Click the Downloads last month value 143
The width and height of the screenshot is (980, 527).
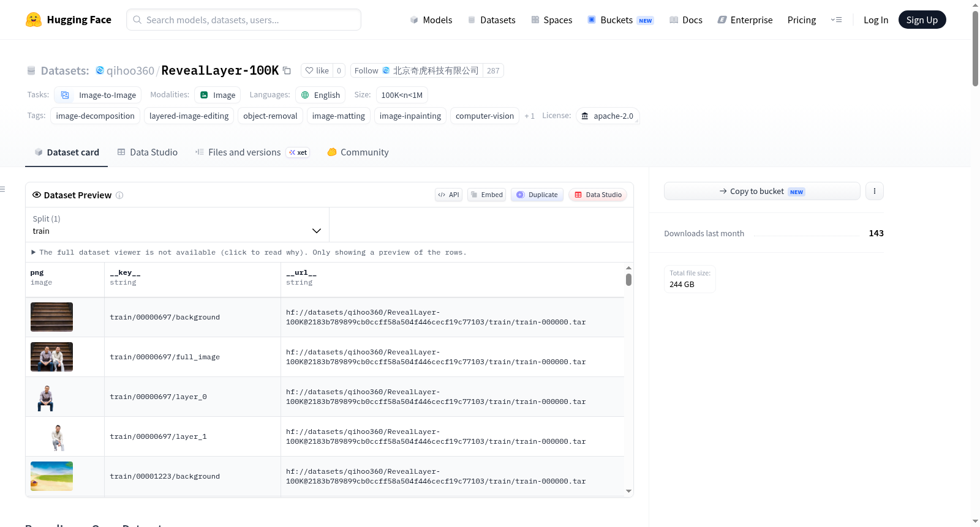click(876, 233)
